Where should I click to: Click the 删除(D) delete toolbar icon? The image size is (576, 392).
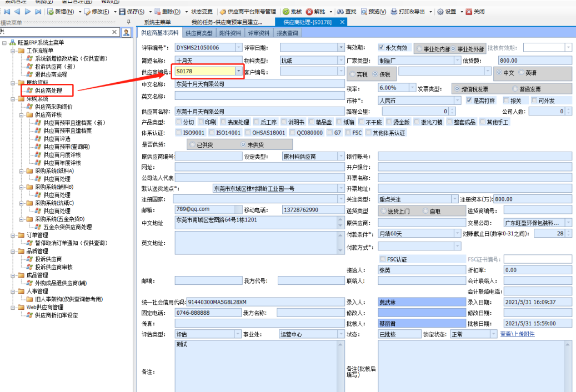click(158, 12)
